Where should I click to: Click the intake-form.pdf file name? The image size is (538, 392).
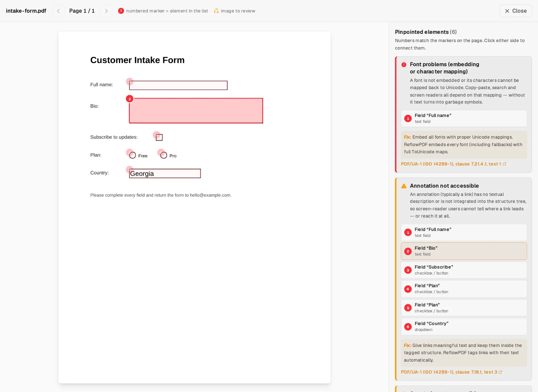tap(26, 11)
